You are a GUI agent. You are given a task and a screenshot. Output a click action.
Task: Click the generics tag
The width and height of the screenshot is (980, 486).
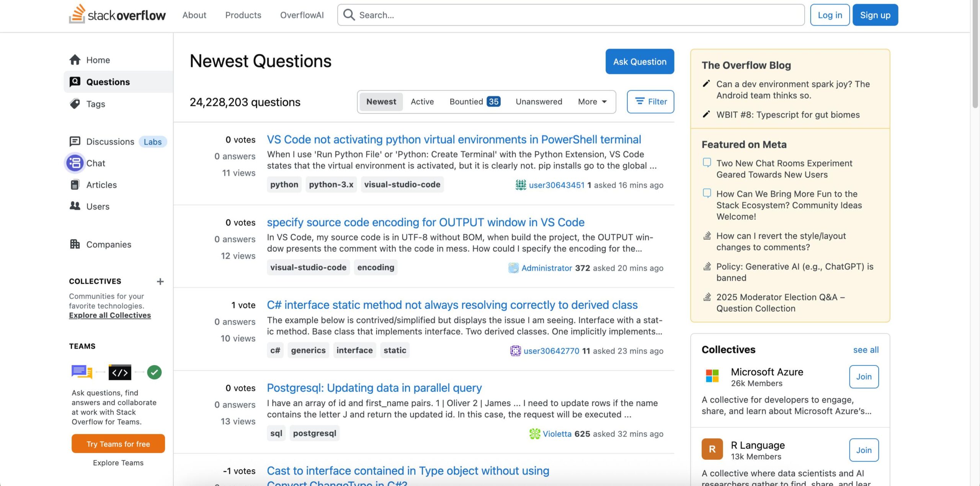[308, 350]
